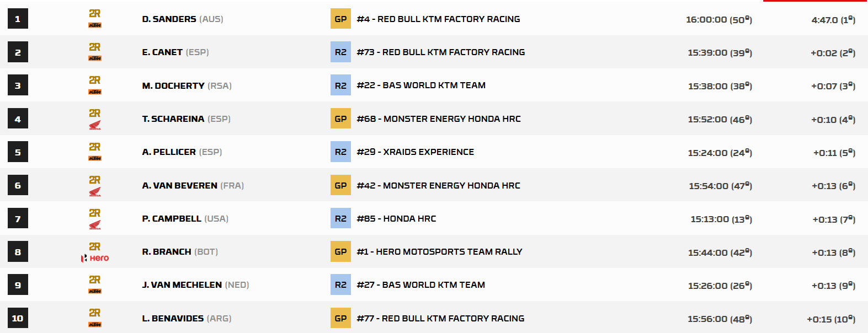Select position 1 rank box

pos(18,19)
